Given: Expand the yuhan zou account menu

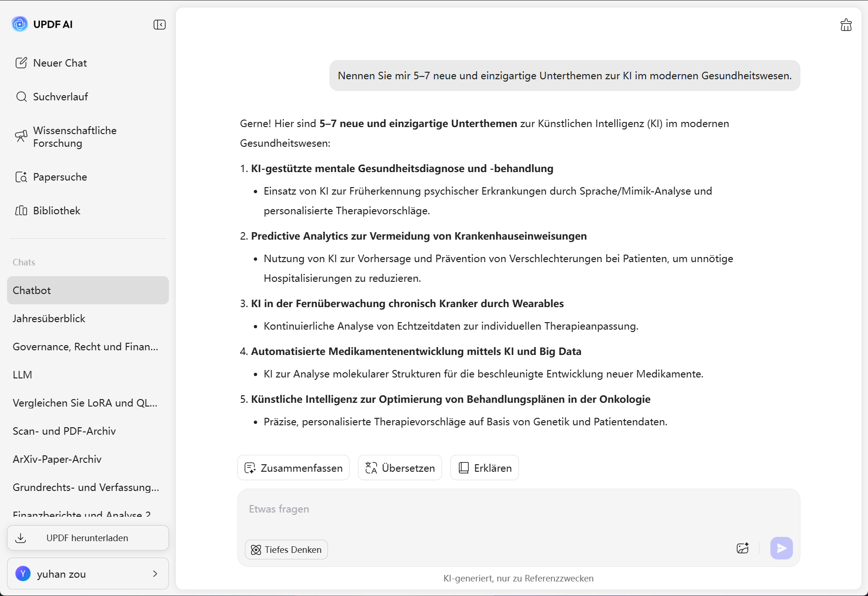Looking at the screenshot, I should (x=88, y=573).
